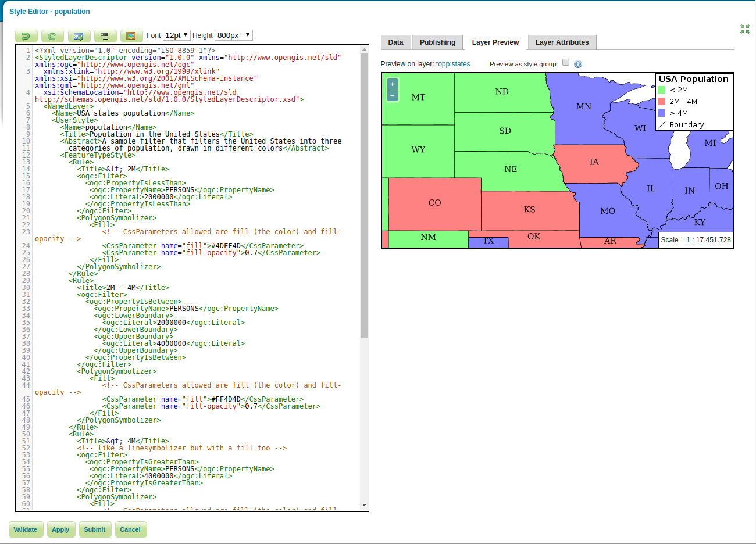The image size is (756, 544).
Task: Switch to the Data tab
Action: [x=395, y=42]
